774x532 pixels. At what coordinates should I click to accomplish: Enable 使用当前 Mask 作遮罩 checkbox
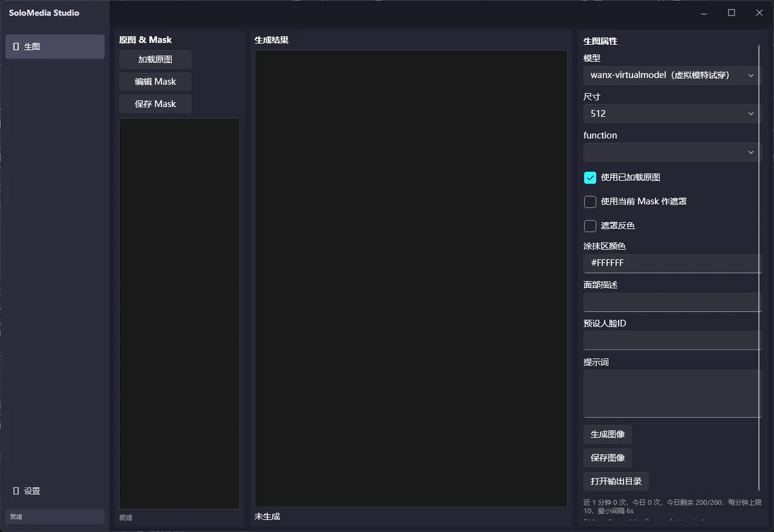[x=590, y=202]
